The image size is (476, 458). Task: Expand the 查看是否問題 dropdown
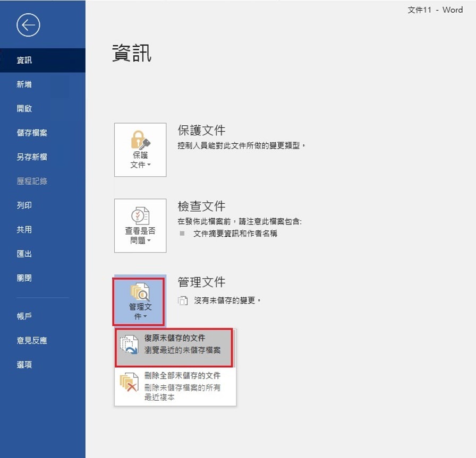[x=140, y=236]
